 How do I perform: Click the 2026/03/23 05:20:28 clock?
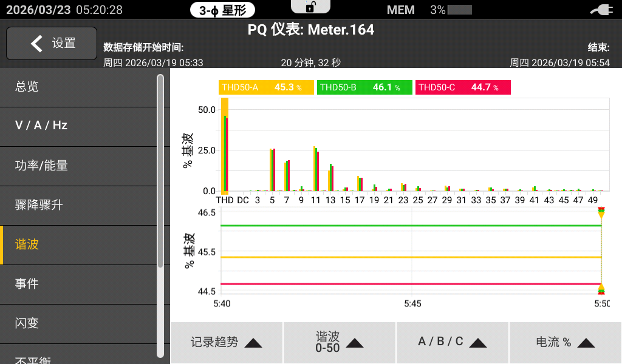point(64,10)
